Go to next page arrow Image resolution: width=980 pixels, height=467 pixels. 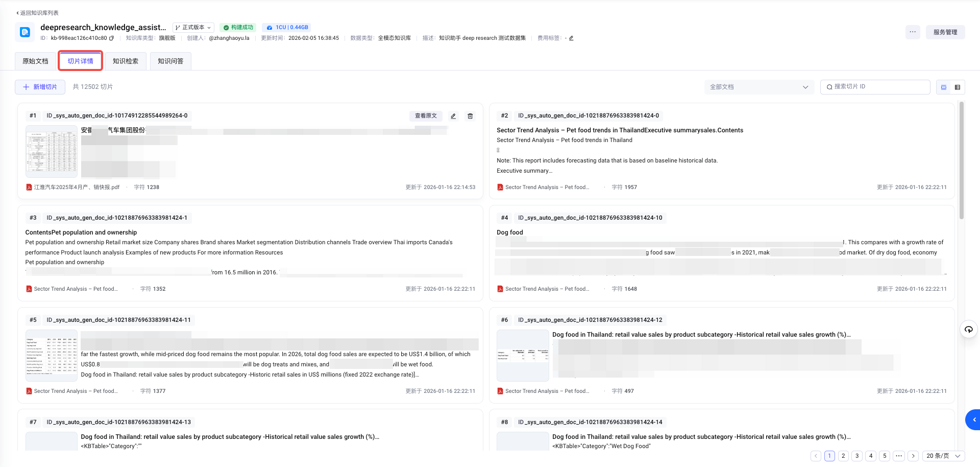tap(914, 456)
